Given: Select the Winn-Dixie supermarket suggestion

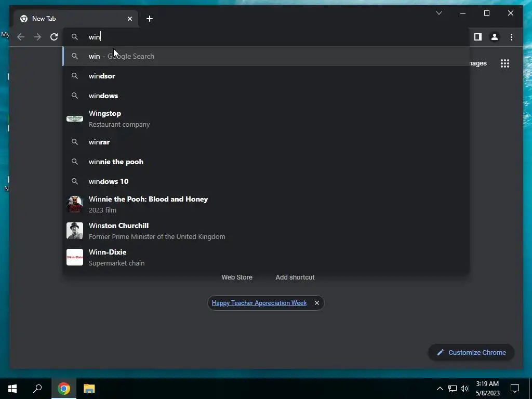Looking at the screenshot, I should click(267, 257).
